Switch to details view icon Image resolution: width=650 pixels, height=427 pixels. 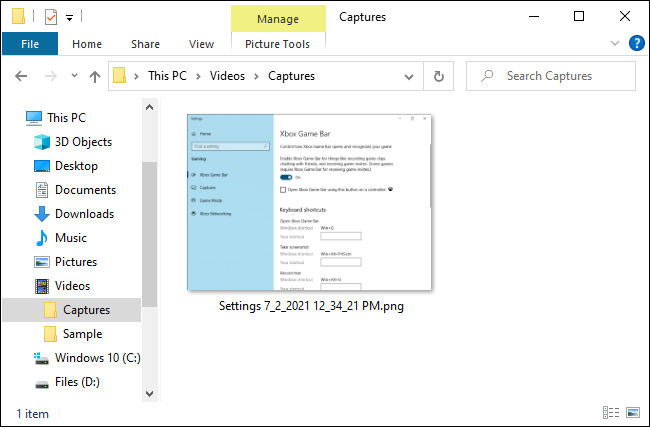[x=610, y=412]
